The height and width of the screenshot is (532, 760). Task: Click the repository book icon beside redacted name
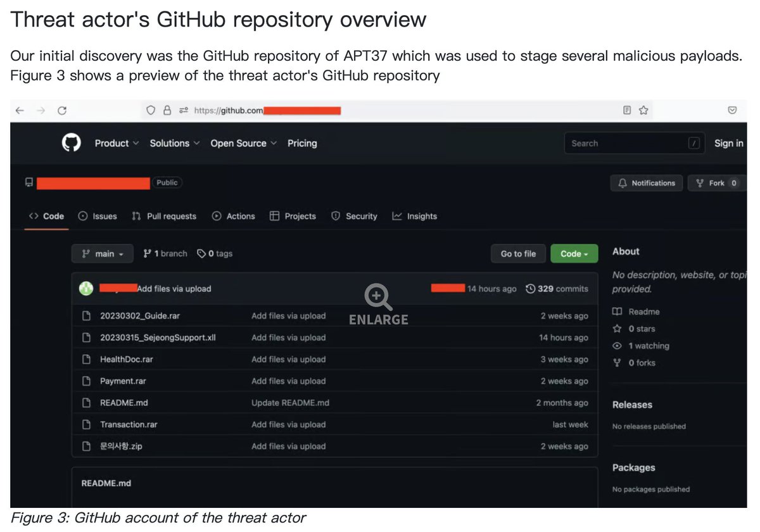point(29,182)
